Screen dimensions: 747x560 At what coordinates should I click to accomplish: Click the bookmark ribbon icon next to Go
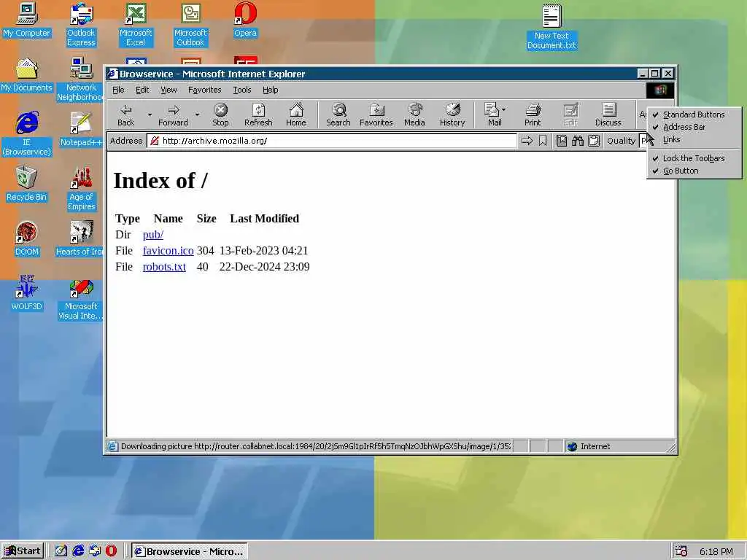click(543, 141)
